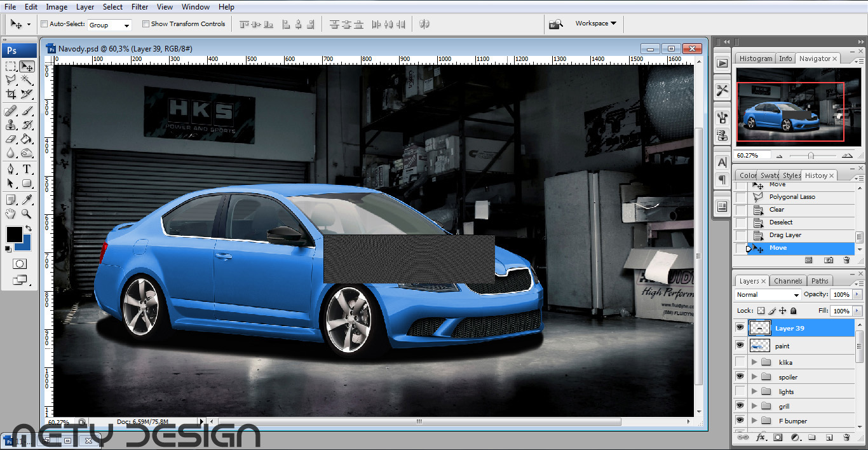
Task: Open the Filter menu
Action: (140, 7)
